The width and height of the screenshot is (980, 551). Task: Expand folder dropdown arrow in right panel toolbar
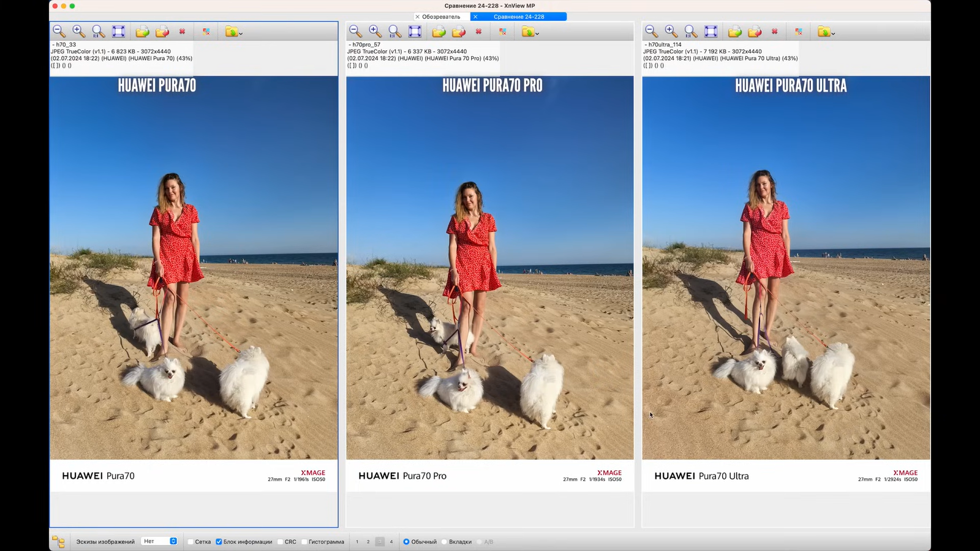point(833,33)
